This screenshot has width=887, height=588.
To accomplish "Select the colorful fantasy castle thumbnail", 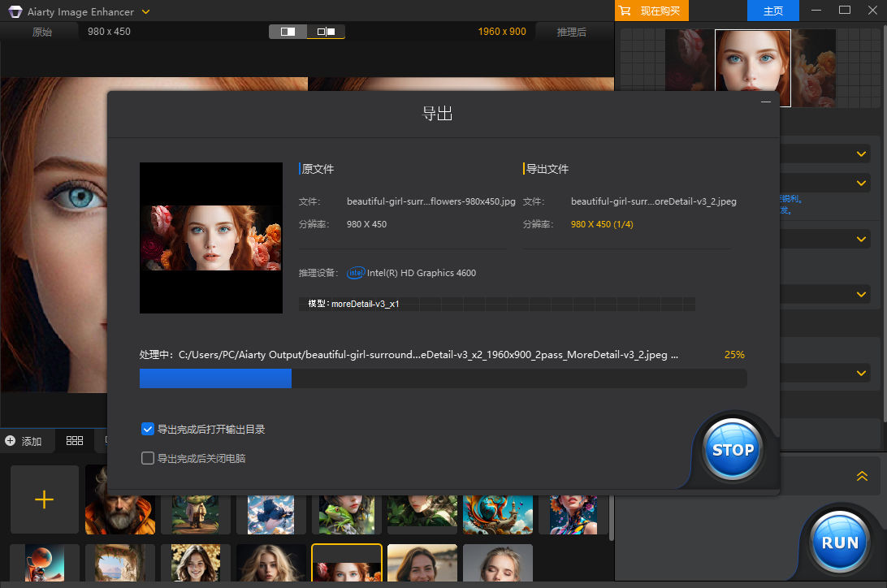I will pos(498,515).
